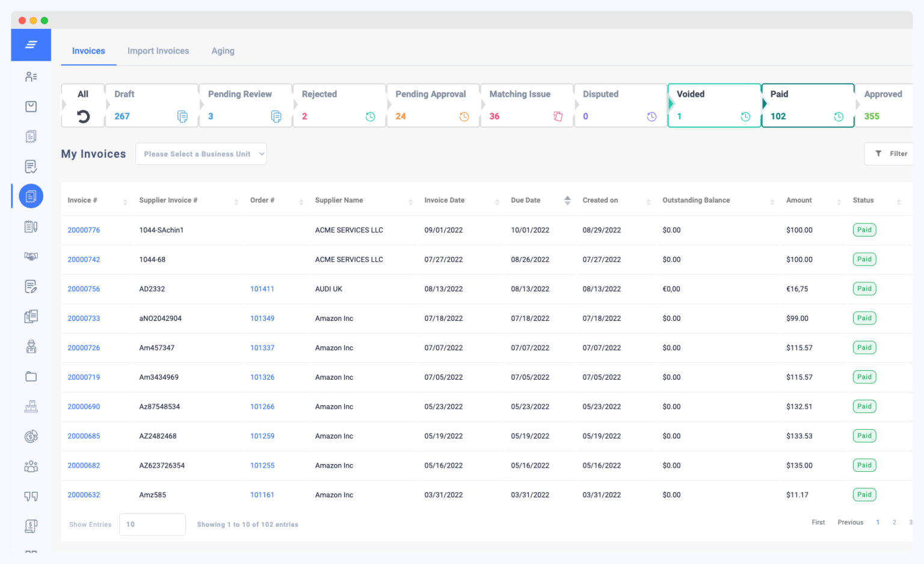
Task: Click the contacts icon in the sidebar
Action: (x=31, y=76)
